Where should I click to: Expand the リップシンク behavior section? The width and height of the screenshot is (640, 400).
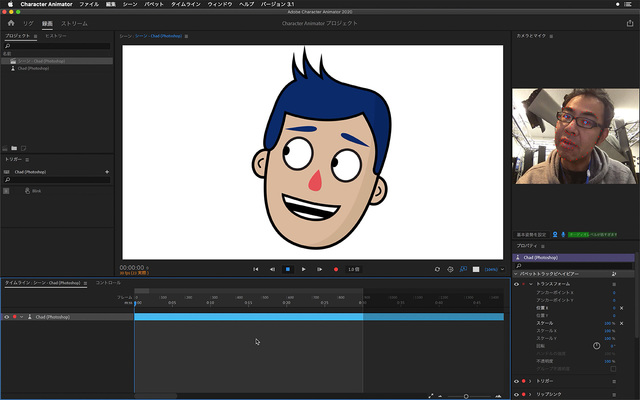point(532,394)
